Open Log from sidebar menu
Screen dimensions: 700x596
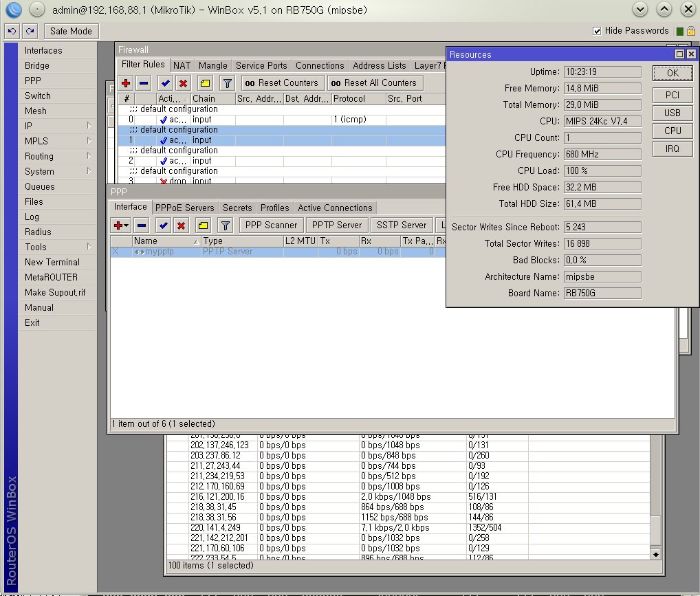57,217
